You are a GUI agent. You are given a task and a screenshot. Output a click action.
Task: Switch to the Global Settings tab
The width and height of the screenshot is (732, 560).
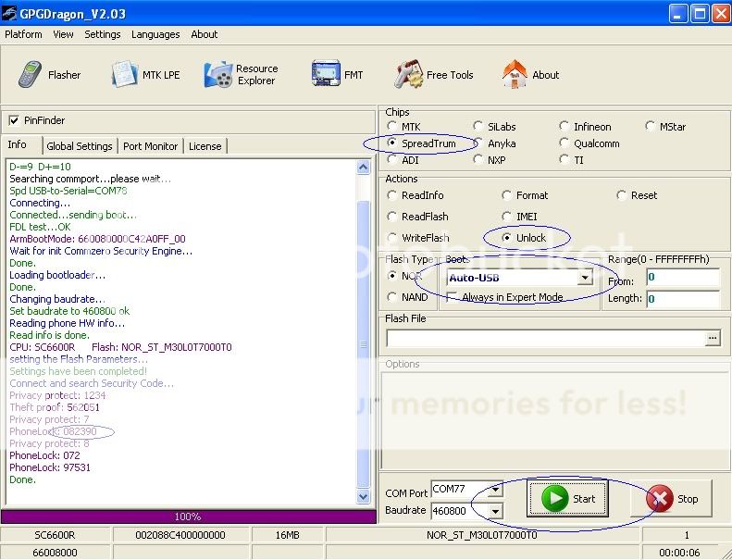pyautogui.click(x=80, y=146)
